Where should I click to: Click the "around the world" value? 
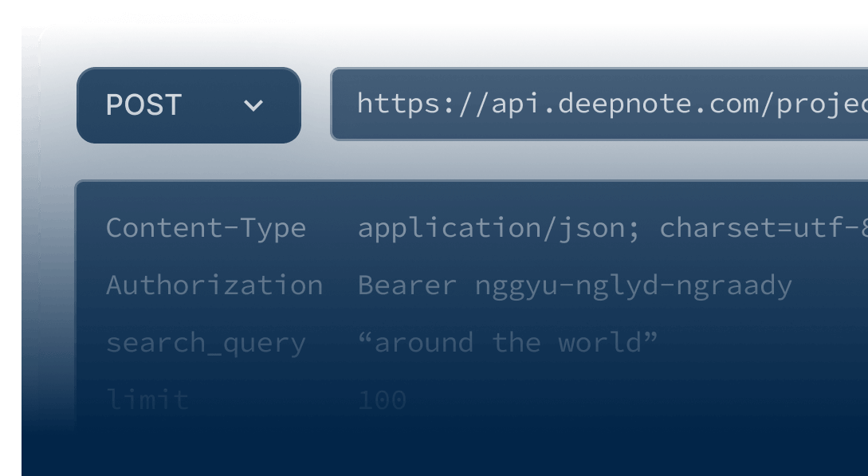click(x=508, y=343)
